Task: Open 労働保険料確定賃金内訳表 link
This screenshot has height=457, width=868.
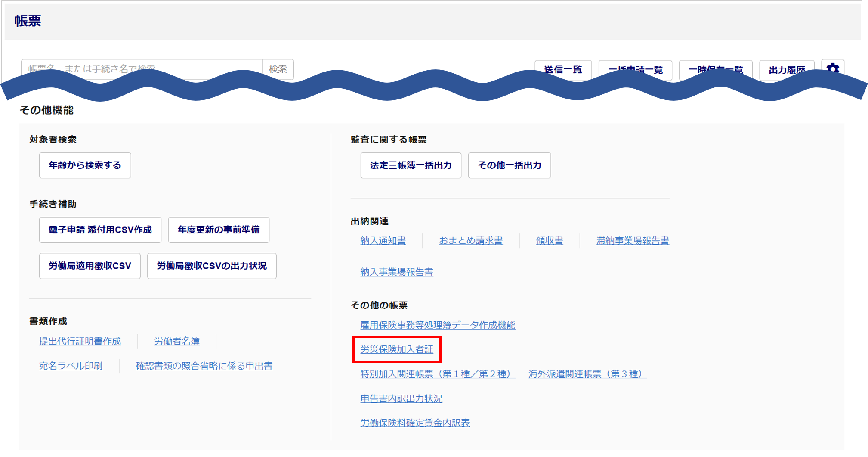Action: click(x=415, y=423)
